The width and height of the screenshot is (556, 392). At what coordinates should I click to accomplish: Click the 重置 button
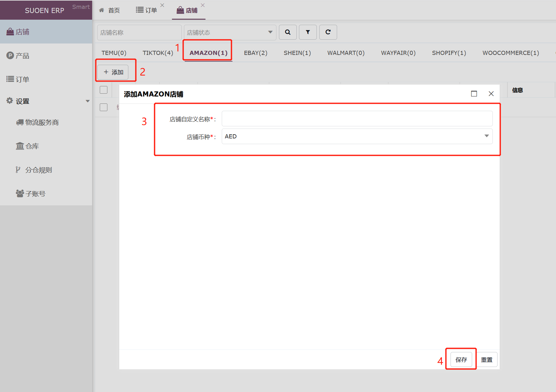click(486, 359)
